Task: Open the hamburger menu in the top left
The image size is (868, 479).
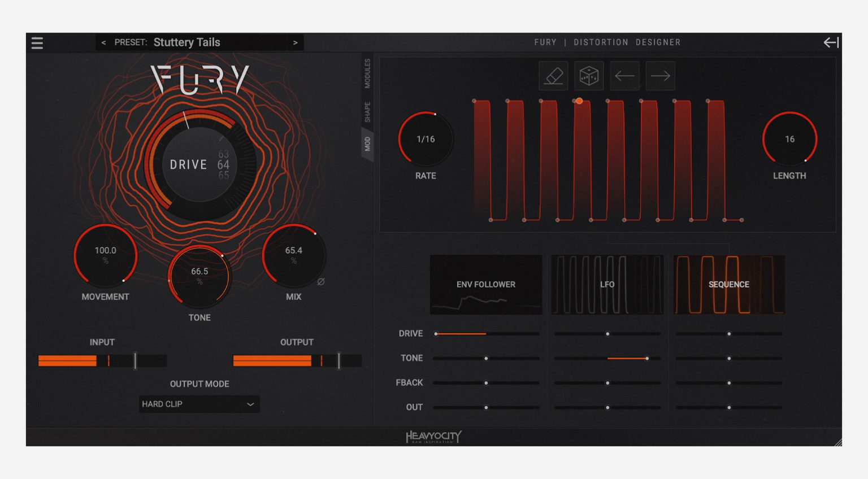Action: [37, 42]
